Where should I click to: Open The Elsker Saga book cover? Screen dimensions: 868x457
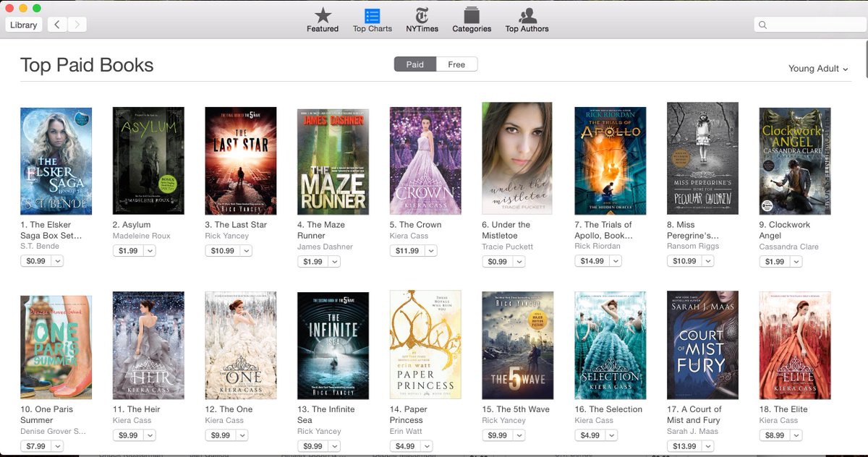56,161
